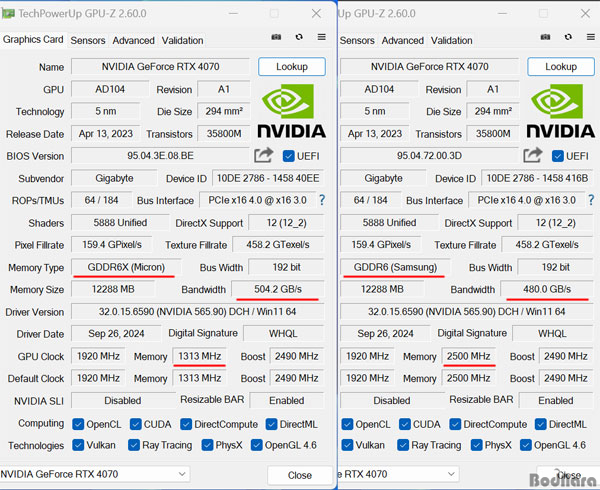Viewport: 600px width, 490px height.
Task: Toggle OpenGL 4.6 checkbox in right window
Action: pyautogui.click(x=525, y=445)
